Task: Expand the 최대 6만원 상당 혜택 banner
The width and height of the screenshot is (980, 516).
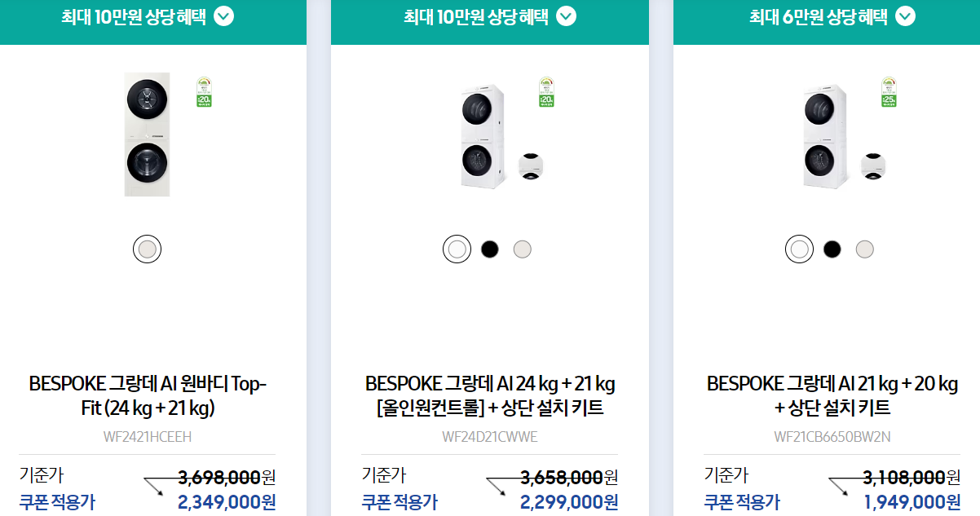Action: (x=905, y=17)
